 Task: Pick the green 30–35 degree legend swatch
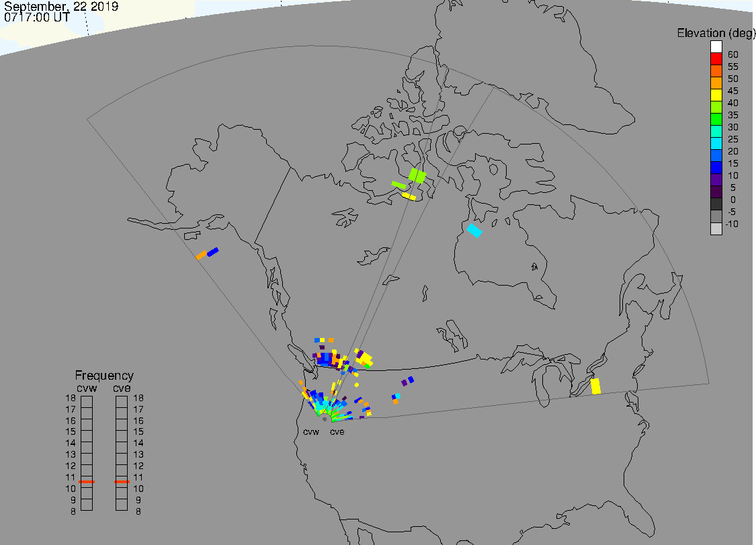click(x=716, y=119)
